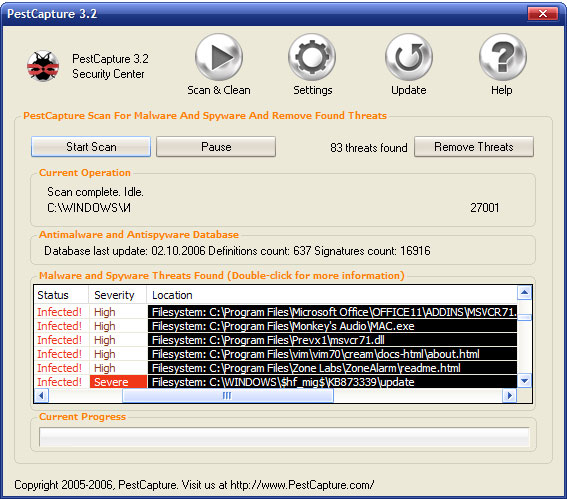Click the Help text label
Viewport: 567px width, 499px height.
502,90
